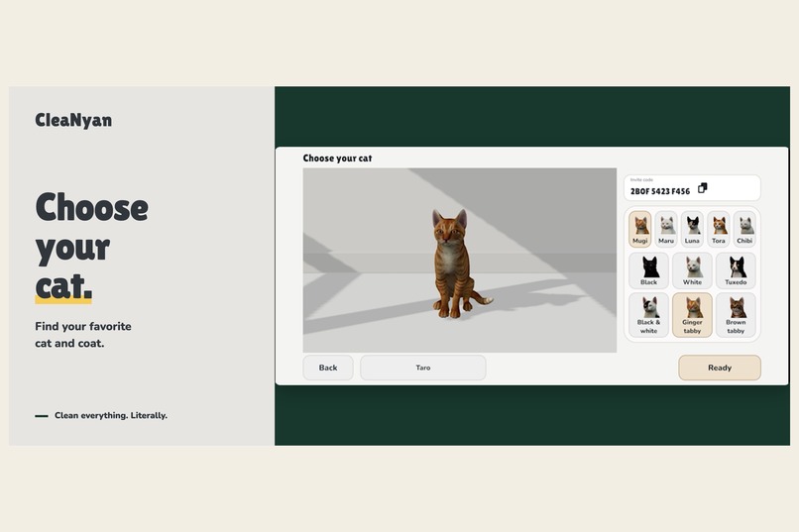The width and height of the screenshot is (799, 532).
Task: Click the Taro cat name field
Action: click(x=423, y=368)
